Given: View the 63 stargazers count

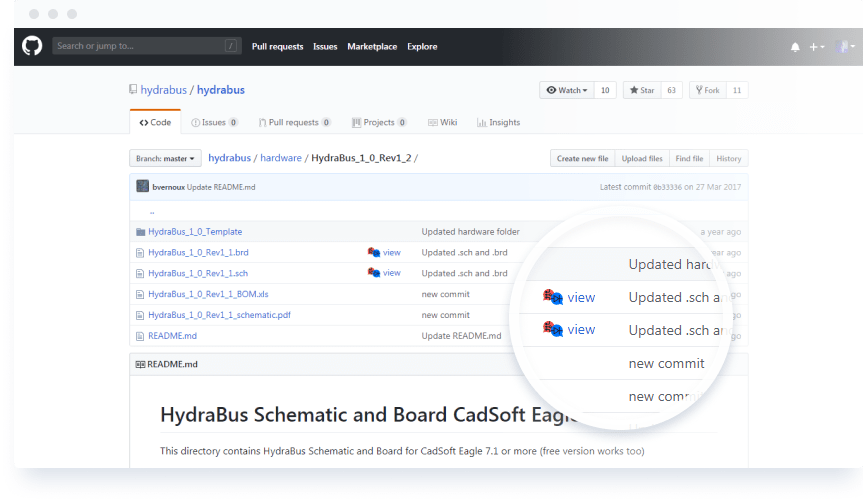Looking at the screenshot, I should [671, 90].
